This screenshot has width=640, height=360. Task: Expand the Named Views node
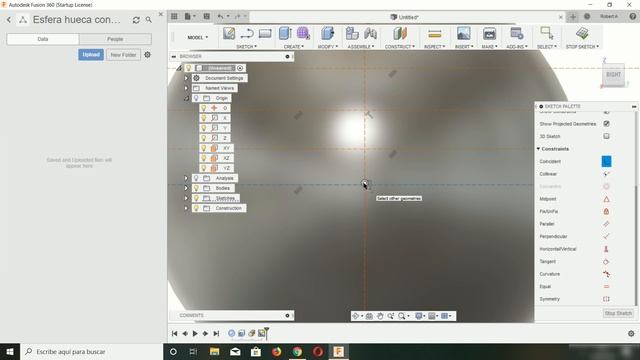(186, 88)
